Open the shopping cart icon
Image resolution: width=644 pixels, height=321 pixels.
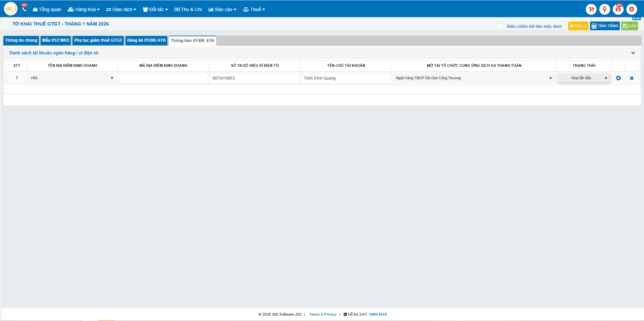point(591,9)
